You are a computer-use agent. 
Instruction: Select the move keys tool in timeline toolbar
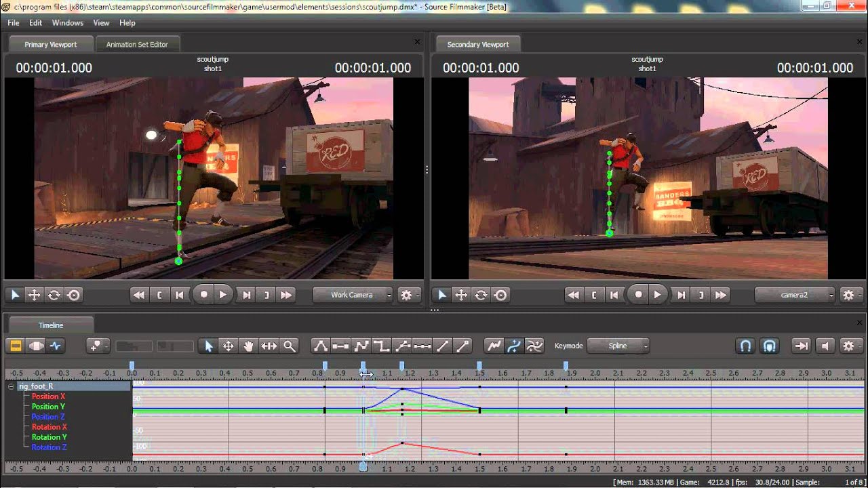pos(229,346)
